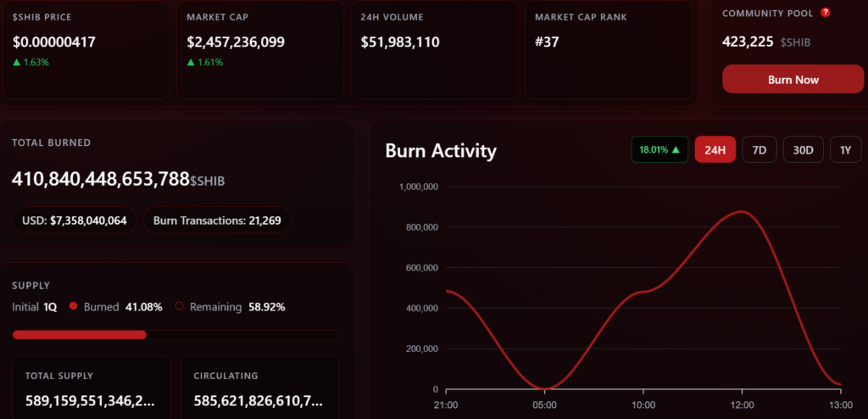
Task: Click the 21:00 label on chart axis
Action: tap(446, 405)
